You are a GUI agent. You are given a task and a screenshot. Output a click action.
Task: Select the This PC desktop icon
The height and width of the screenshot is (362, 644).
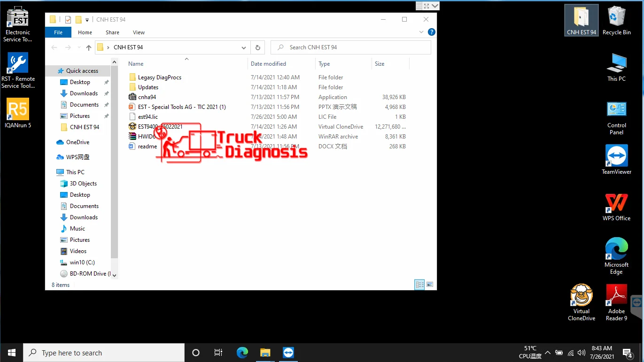click(616, 67)
